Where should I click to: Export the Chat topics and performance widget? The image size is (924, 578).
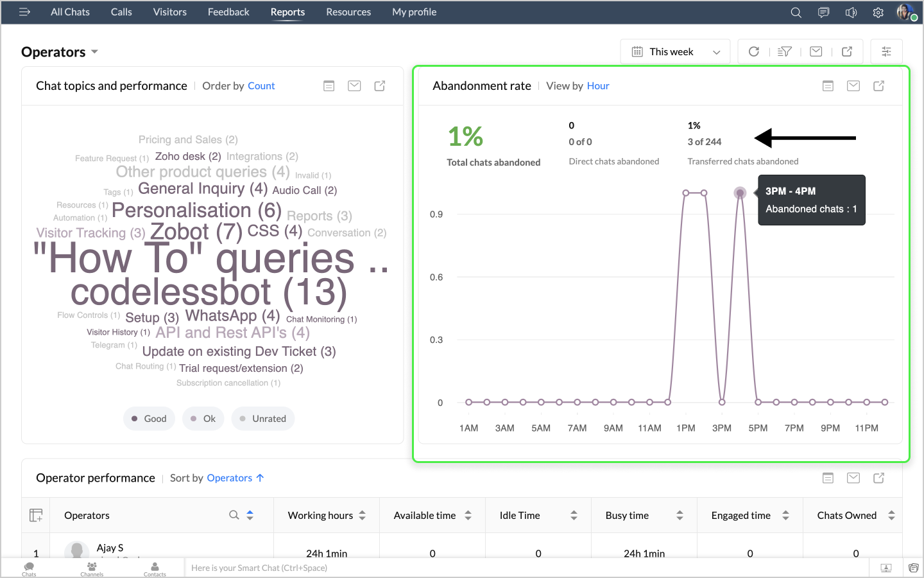pos(380,85)
